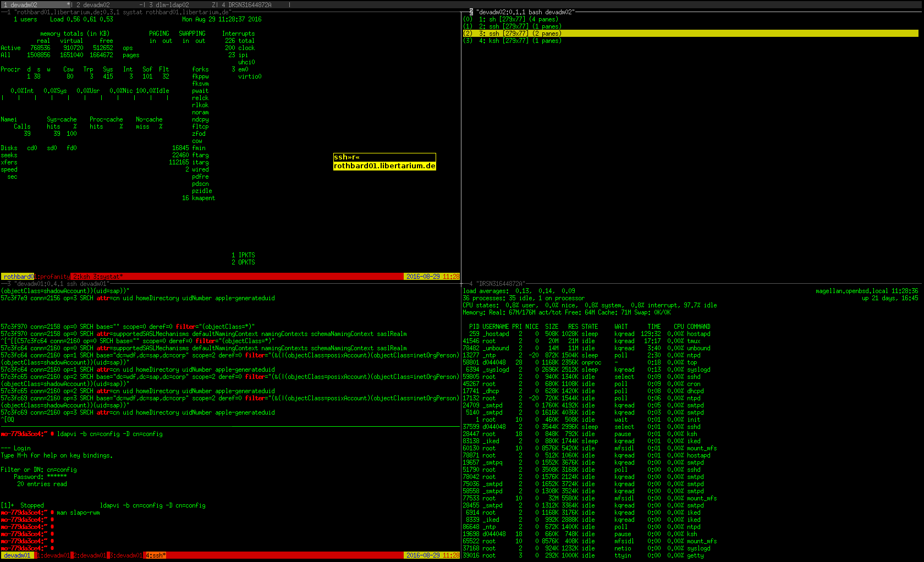The image size is (924, 562).
Task: Click 'load averages: 0.13, 0.14, 0.09' line
Action: 519,291
